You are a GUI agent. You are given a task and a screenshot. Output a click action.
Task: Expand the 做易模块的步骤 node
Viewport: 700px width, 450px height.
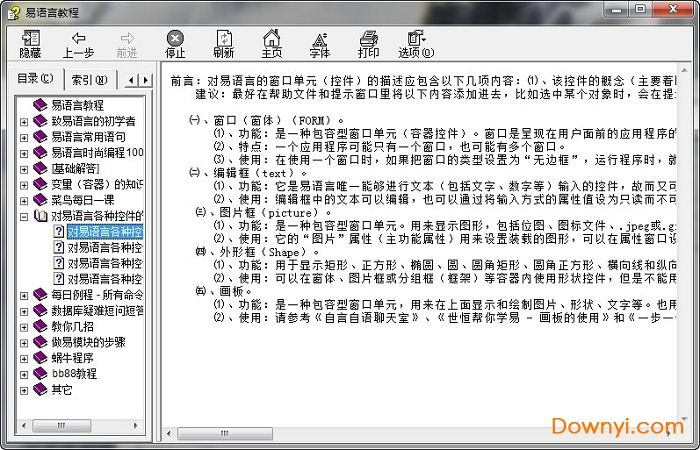[24, 343]
